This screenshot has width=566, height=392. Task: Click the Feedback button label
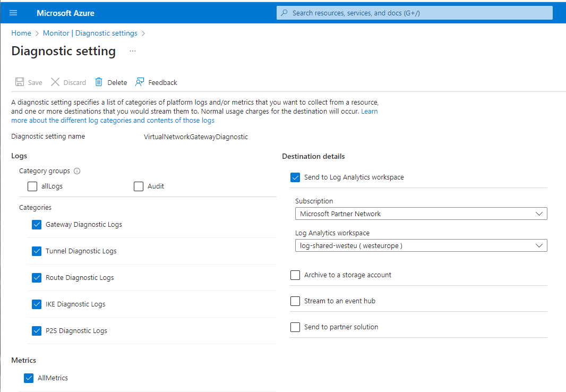point(163,83)
